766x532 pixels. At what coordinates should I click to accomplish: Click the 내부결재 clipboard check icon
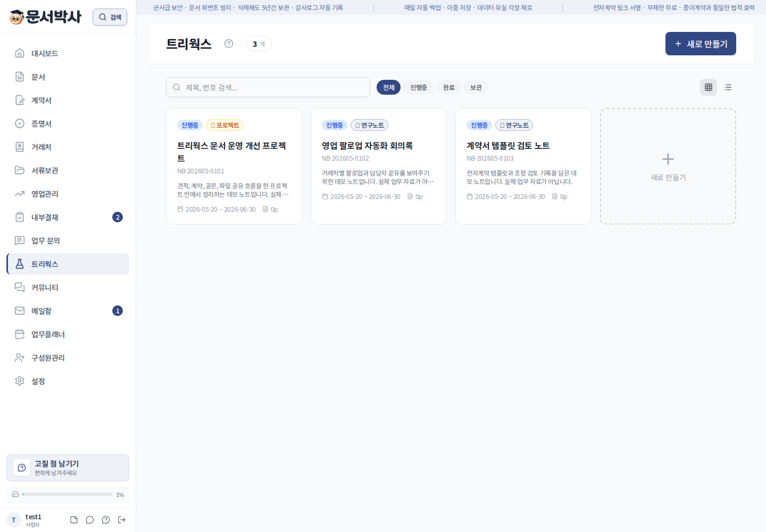coord(20,217)
